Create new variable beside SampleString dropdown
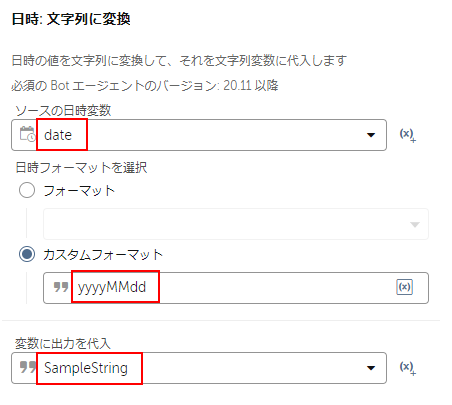 (408, 368)
